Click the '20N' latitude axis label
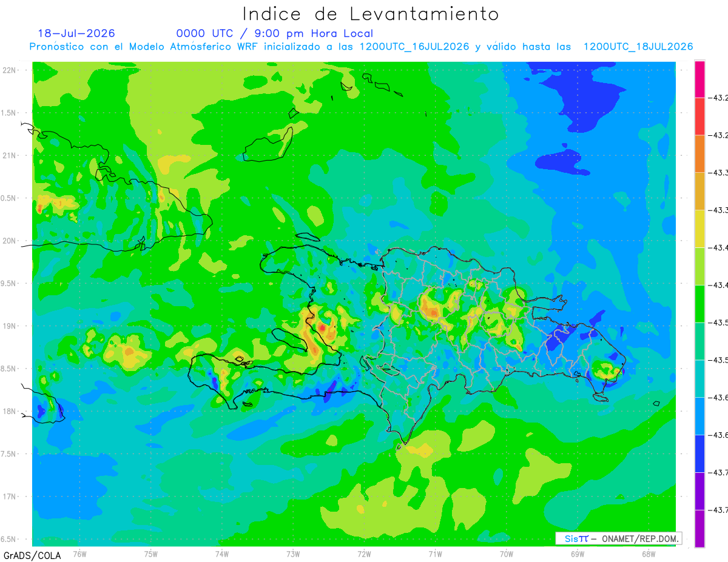The height and width of the screenshot is (562, 728). [x=9, y=241]
